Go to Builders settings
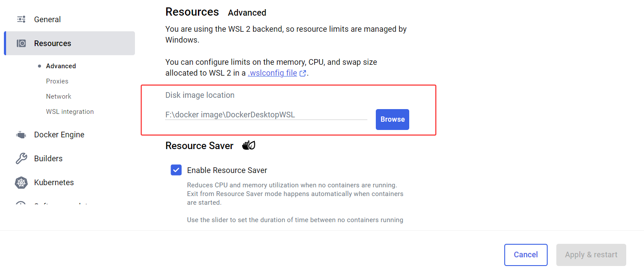The height and width of the screenshot is (276, 644). tap(48, 159)
